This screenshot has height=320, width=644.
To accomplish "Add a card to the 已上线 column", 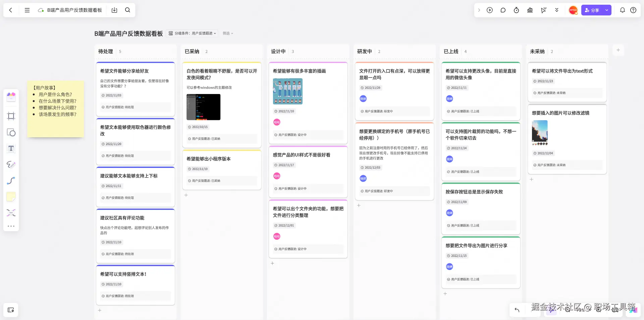I will coord(445,293).
